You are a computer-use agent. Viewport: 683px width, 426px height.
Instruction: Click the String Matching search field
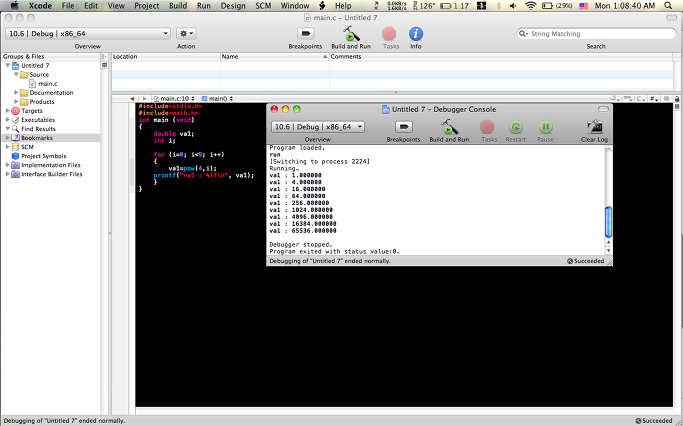(x=596, y=34)
